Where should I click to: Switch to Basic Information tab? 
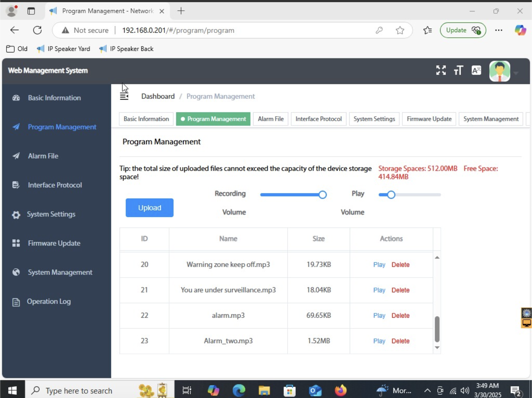[x=146, y=119]
